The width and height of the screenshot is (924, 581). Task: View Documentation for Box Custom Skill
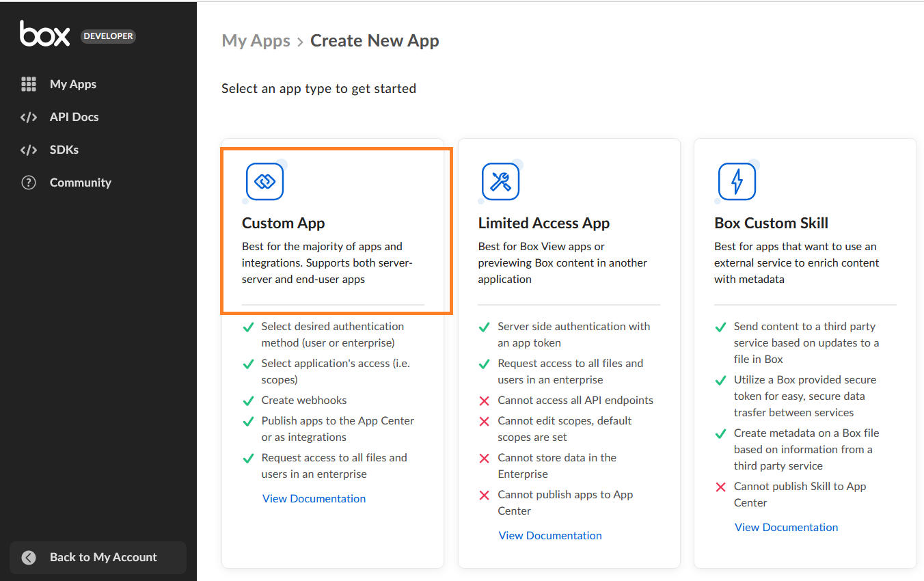pyautogui.click(x=786, y=527)
